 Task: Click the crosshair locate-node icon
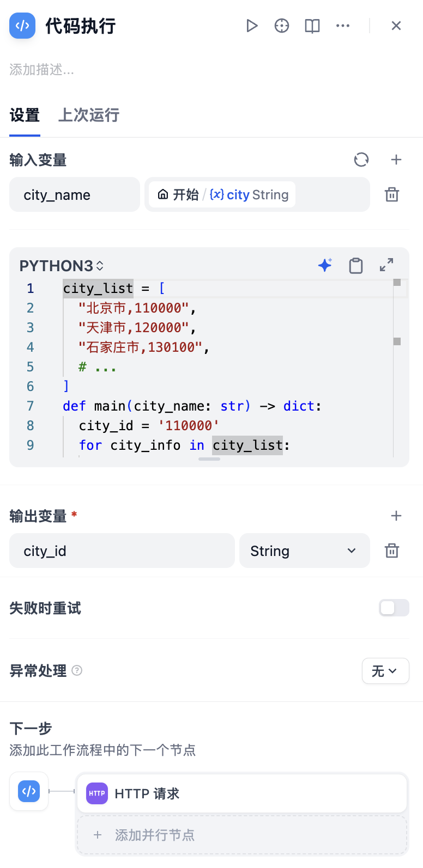point(282,26)
